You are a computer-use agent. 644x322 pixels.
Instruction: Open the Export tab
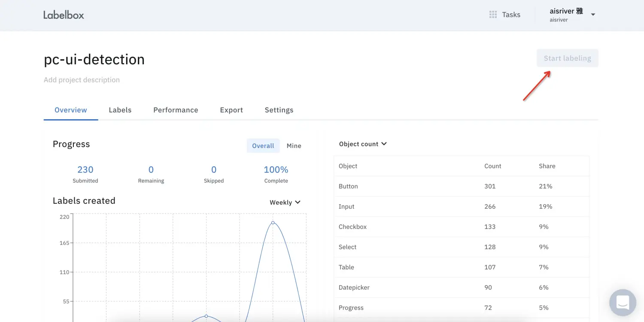point(231,110)
